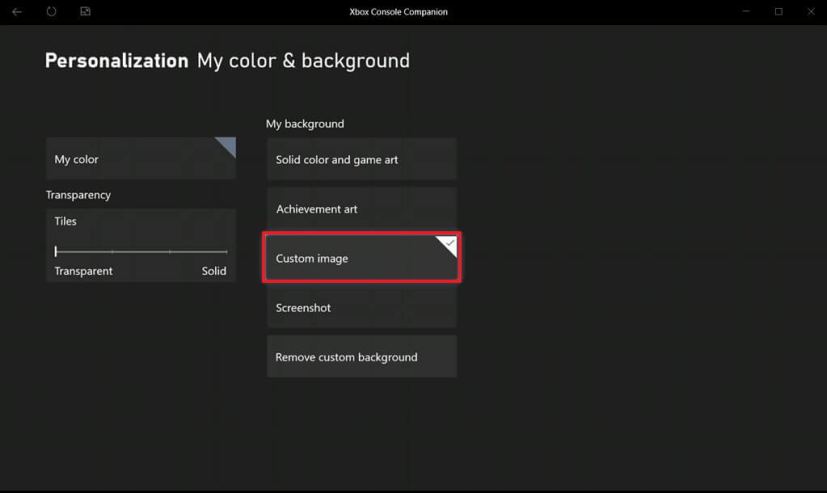Click the Transparency section label

pos(78,195)
